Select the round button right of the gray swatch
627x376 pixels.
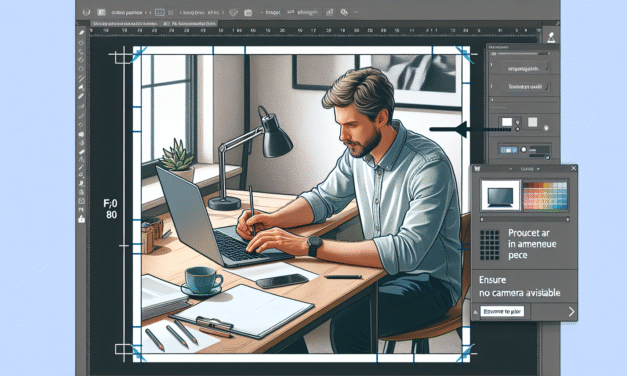coord(546,128)
